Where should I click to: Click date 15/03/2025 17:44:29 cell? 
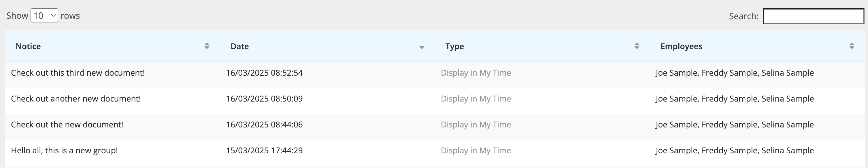(264, 150)
